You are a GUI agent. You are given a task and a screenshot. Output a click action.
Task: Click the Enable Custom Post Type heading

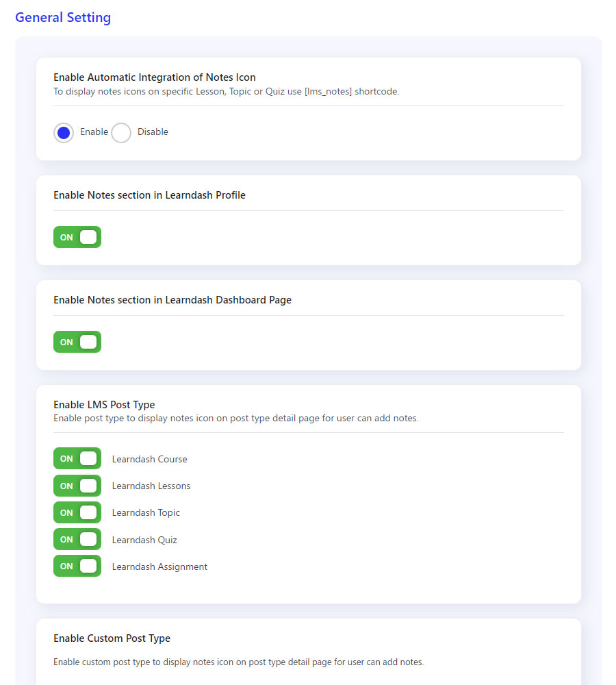[x=112, y=638]
